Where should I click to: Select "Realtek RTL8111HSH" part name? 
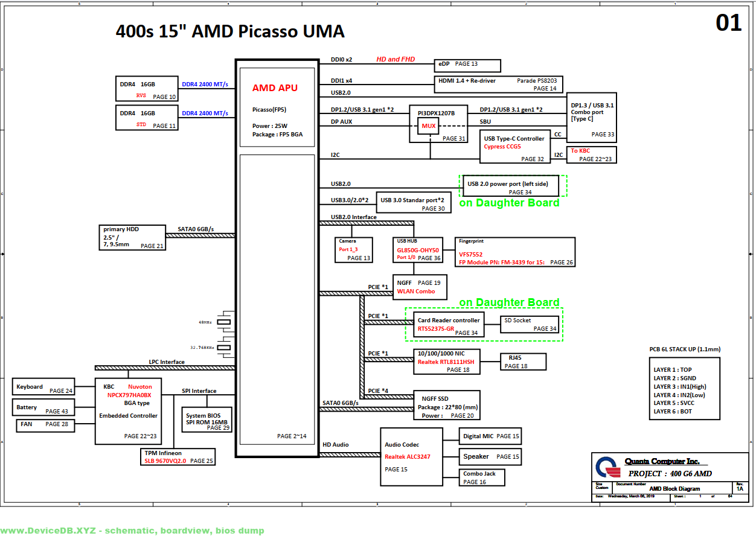(x=446, y=362)
